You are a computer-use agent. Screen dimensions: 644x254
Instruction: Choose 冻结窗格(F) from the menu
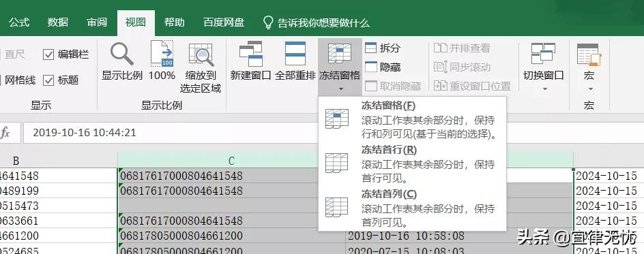[412, 119]
